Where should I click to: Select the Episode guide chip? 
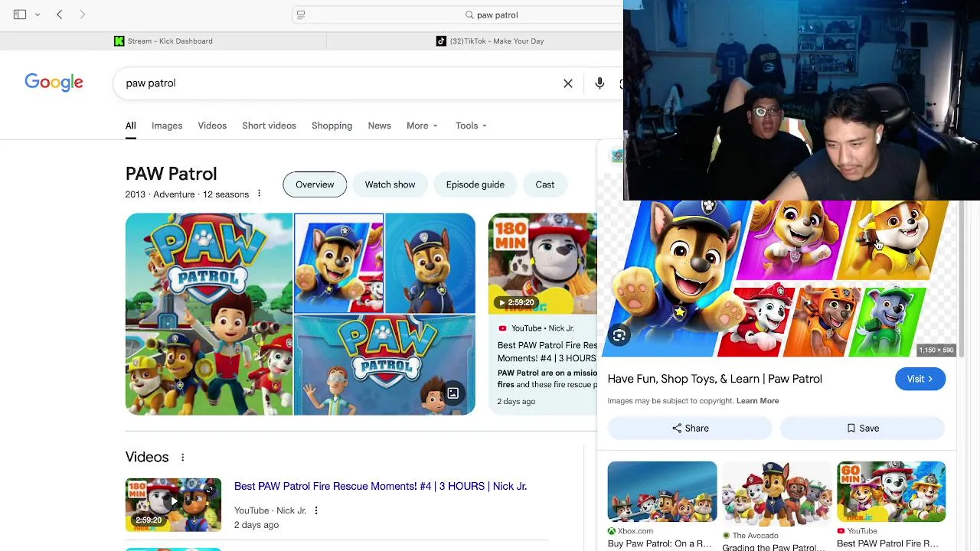click(x=475, y=184)
